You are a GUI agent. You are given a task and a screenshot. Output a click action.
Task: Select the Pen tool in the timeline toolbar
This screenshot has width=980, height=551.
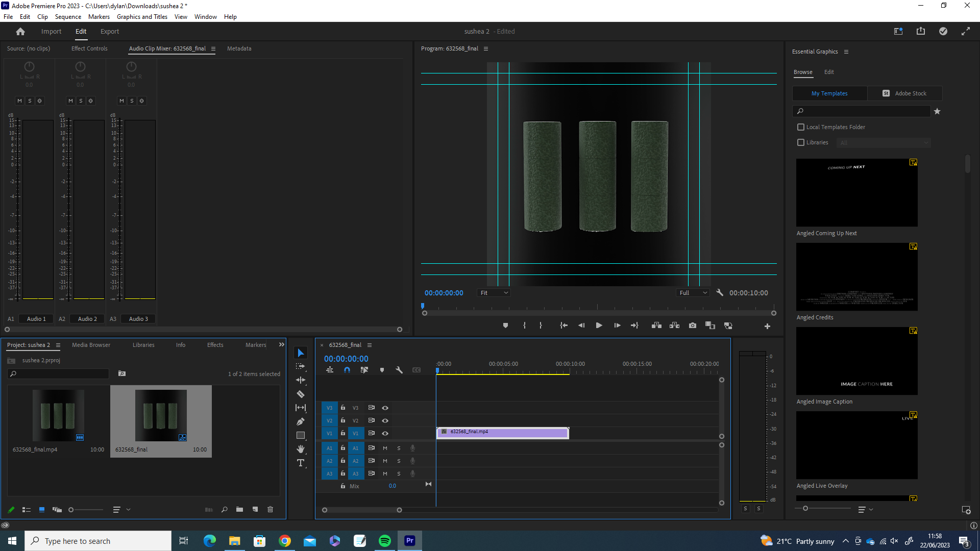coord(301,421)
